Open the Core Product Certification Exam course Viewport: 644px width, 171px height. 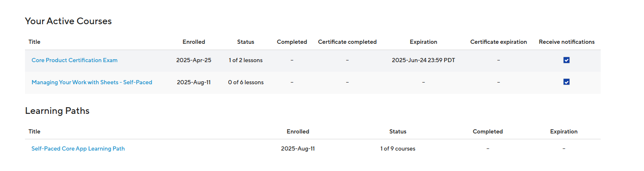(x=75, y=60)
